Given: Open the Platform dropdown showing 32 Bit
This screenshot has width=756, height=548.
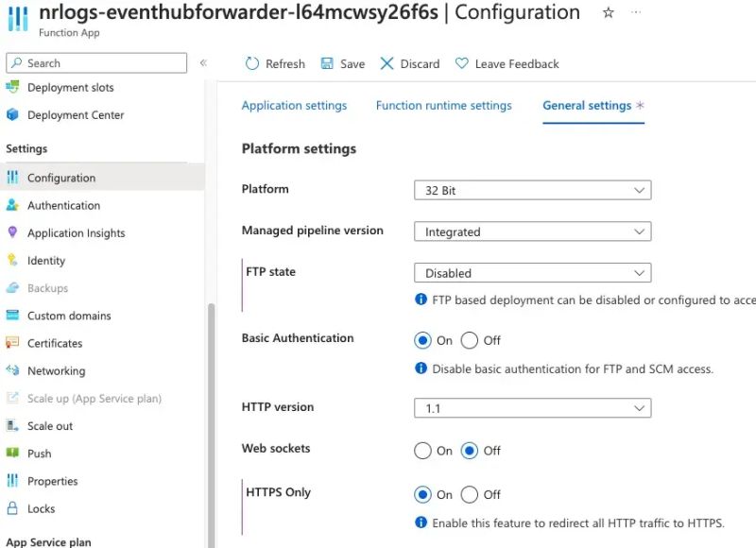Looking at the screenshot, I should pos(532,190).
